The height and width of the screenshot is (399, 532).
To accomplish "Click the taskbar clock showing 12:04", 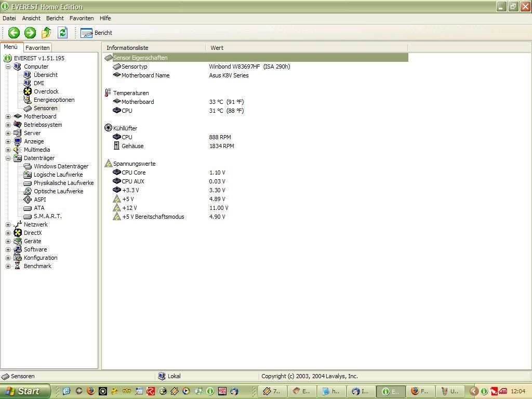I will point(518,391).
